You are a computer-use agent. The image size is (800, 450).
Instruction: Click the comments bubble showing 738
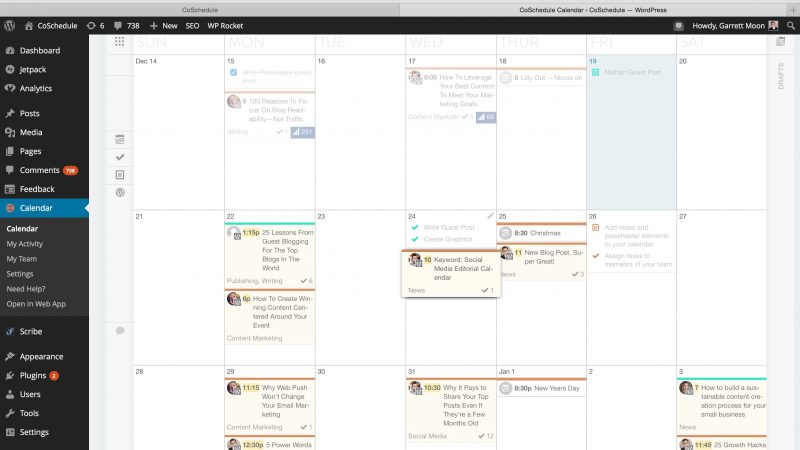pyautogui.click(x=126, y=24)
